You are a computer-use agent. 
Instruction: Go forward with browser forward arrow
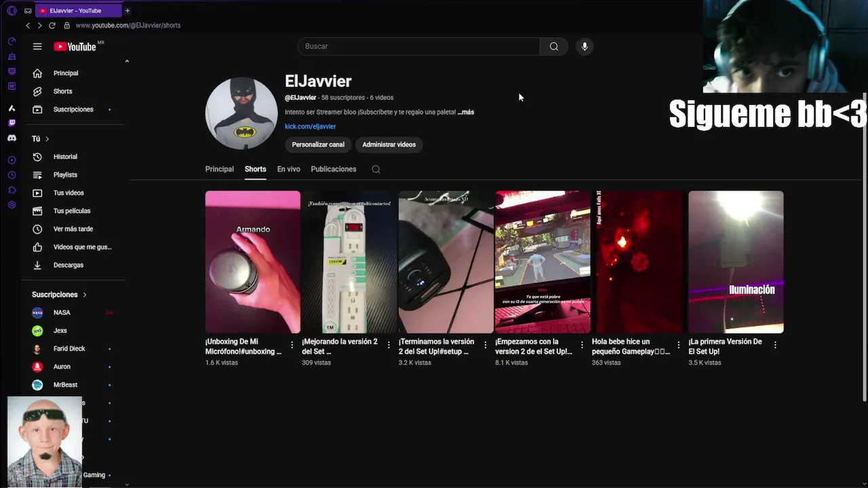pos(39,25)
